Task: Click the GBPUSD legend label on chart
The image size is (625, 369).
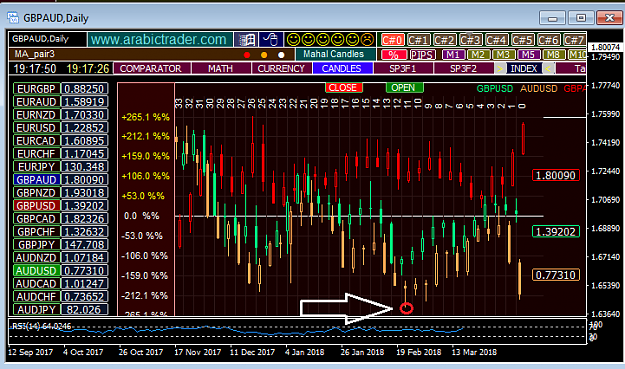Action: 495,88
